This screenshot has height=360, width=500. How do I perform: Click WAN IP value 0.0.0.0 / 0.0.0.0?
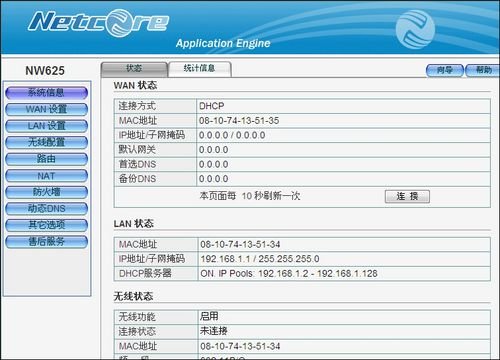click(x=232, y=135)
